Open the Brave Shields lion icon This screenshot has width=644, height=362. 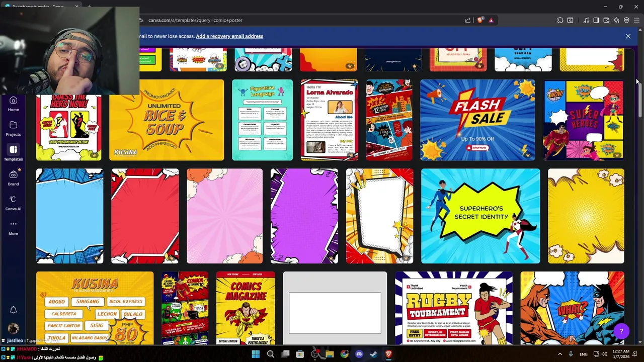pos(480,20)
